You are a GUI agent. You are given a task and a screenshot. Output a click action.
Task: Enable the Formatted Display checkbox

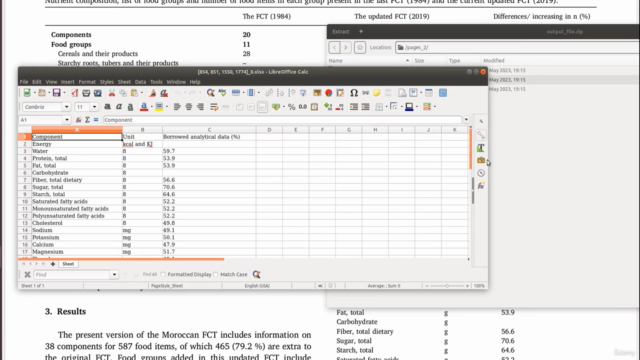(x=163, y=275)
